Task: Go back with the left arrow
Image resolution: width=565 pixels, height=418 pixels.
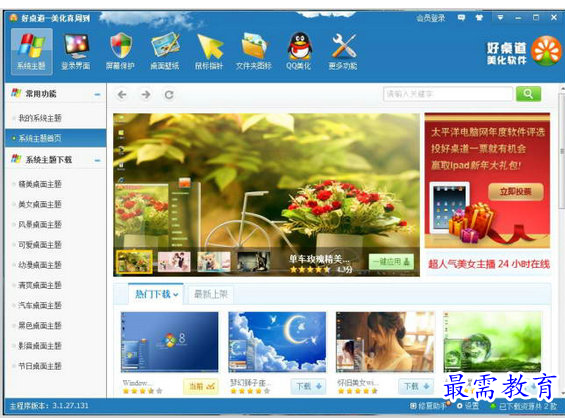Action: click(122, 95)
